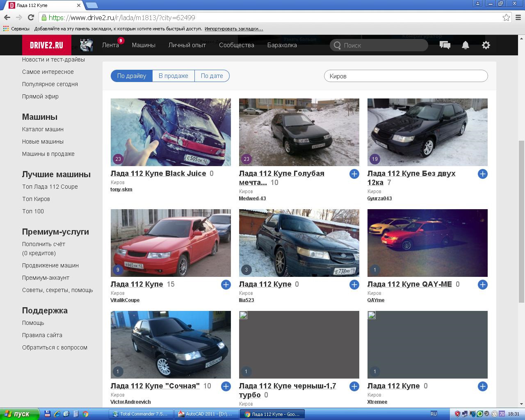The width and height of the screenshot is (525, 420).
Task: Follow Ilia523's Лада 112 Купе with plus icon
Action: pyautogui.click(x=354, y=285)
